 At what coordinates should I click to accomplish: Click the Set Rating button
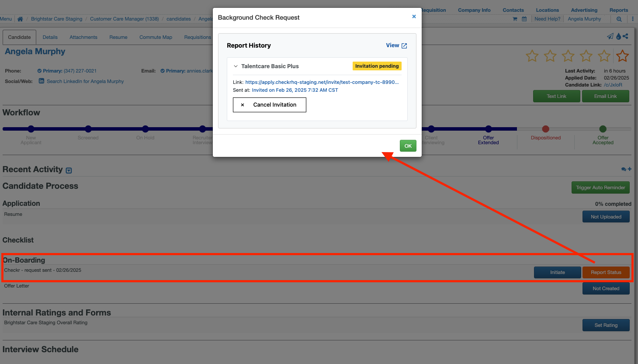point(606,325)
